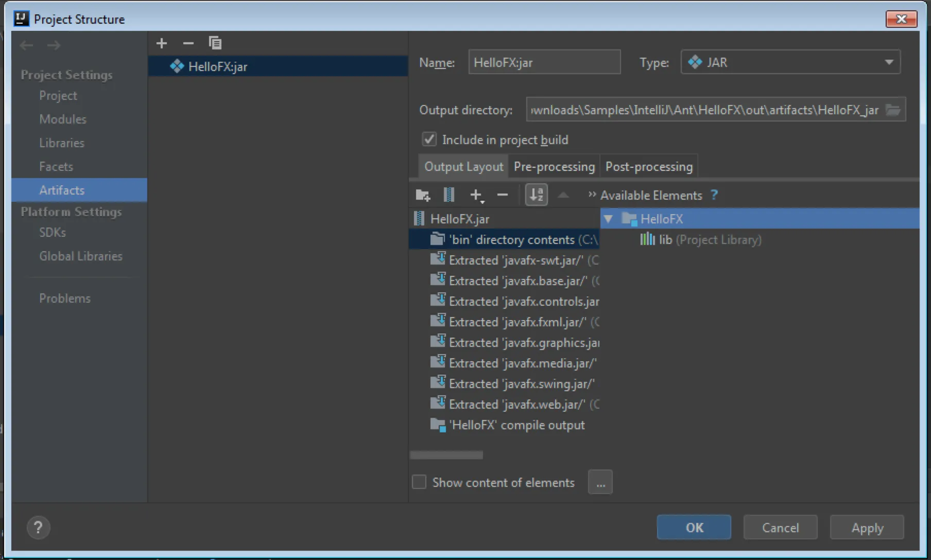Go forward with the right arrow
931x560 pixels.
click(x=54, y=45)
